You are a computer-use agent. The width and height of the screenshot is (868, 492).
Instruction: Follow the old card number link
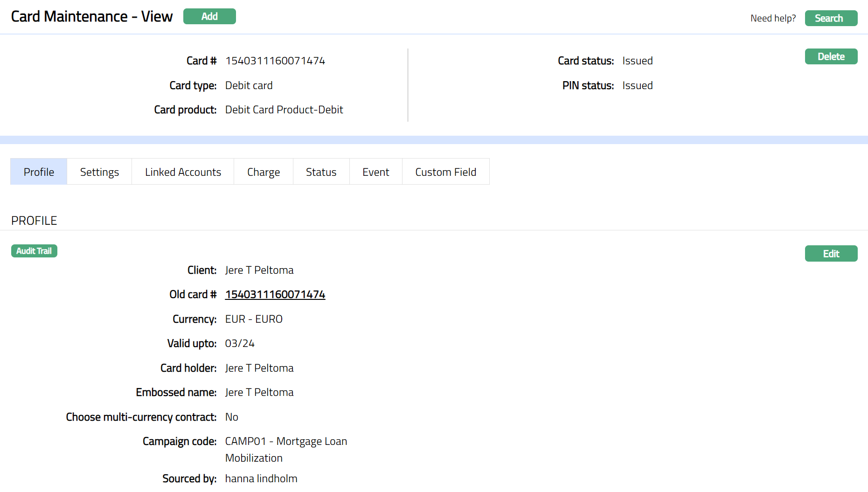pyautogui.click(x=275, y=295)
